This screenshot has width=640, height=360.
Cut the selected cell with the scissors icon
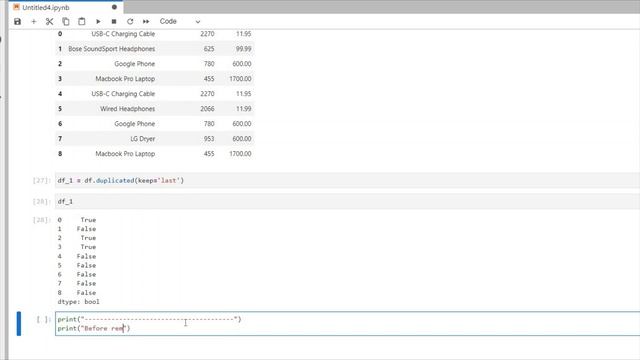coord(49,22)
